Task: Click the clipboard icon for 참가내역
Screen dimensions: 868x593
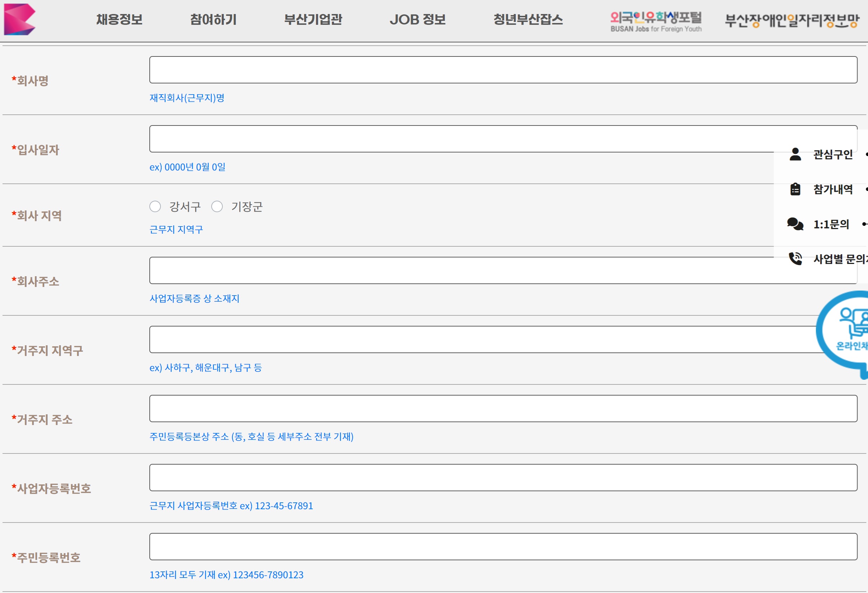Action: coord(795,189)
